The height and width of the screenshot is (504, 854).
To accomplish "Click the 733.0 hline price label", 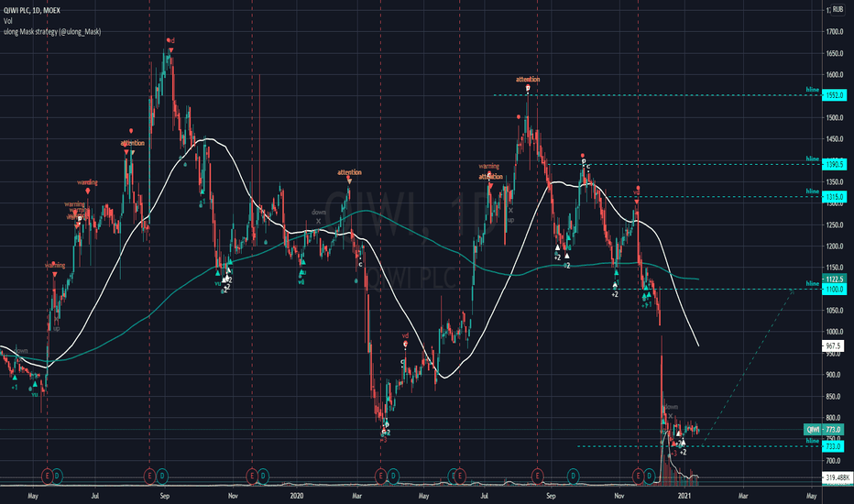I will [833, 446].
